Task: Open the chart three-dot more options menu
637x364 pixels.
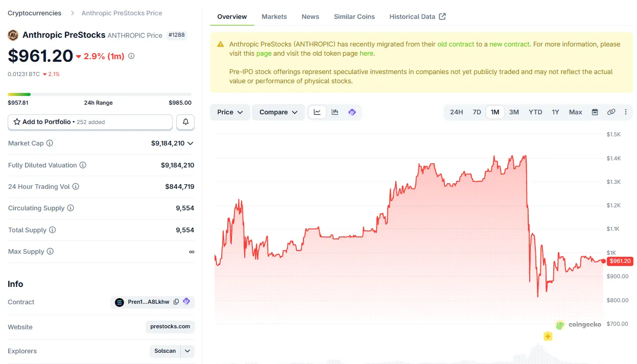Action: pos(626,112)
